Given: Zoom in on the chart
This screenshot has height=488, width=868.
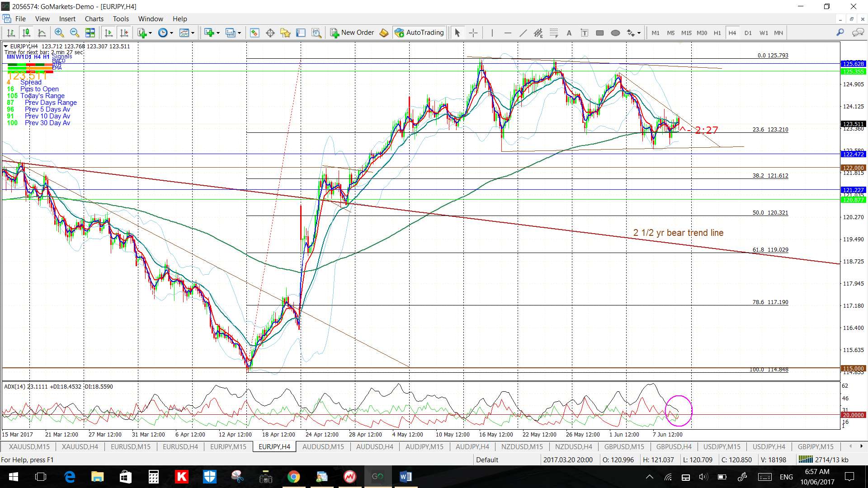Looking at the screenshot, I should click(59, 33).
